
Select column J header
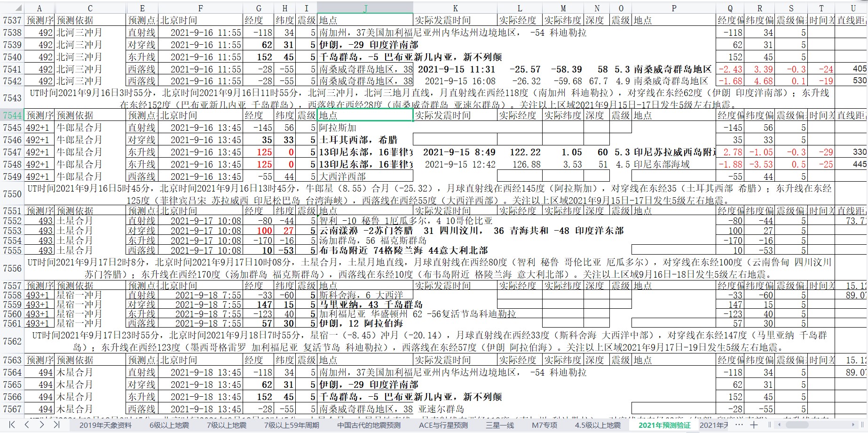tap(365, 8)
